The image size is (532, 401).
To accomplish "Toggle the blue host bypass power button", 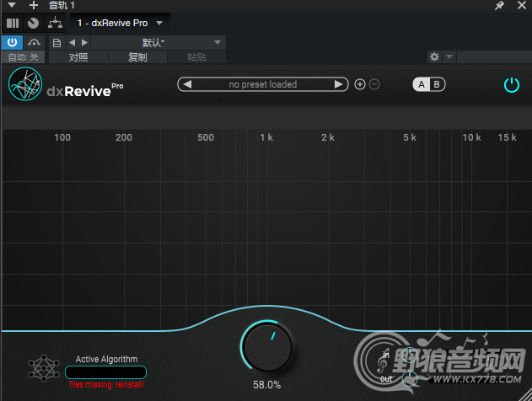I will tap(12, 42).
